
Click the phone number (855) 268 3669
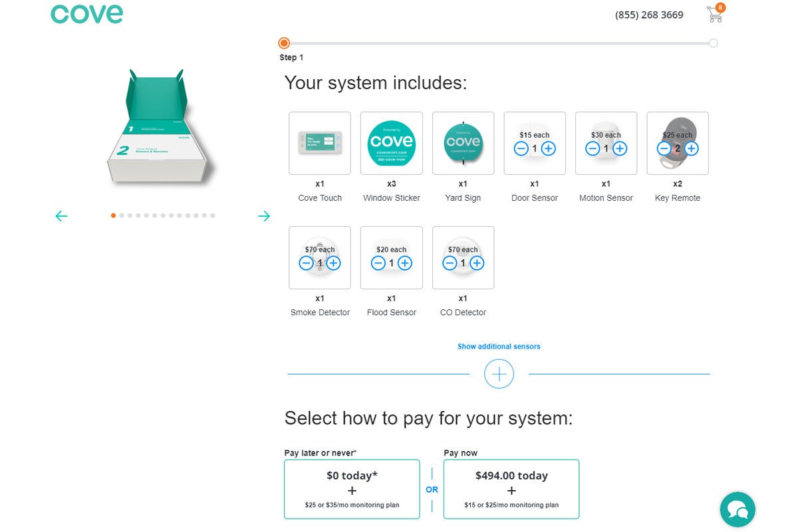649,15
